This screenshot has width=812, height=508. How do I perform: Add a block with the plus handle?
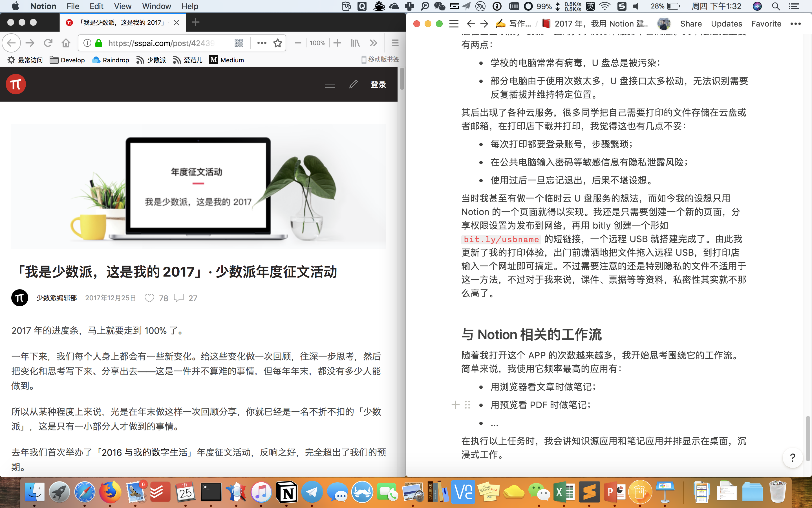coord(455,405)
